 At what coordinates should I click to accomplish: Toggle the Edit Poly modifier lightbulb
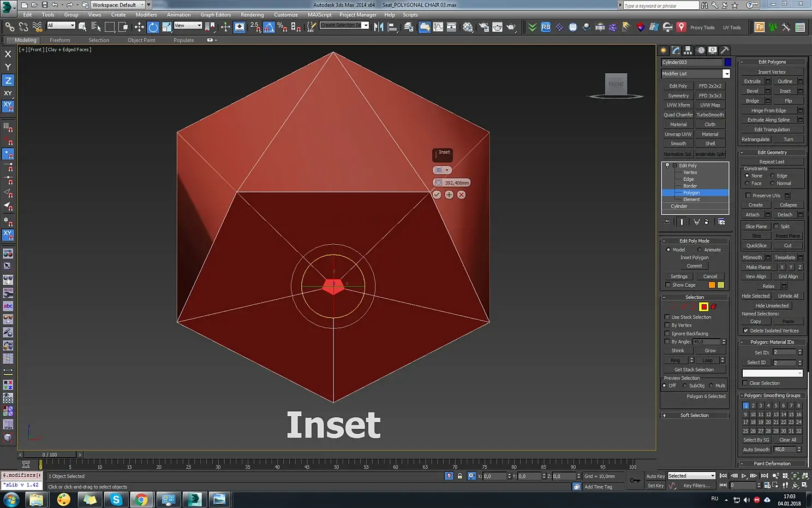tap(667, 166)
